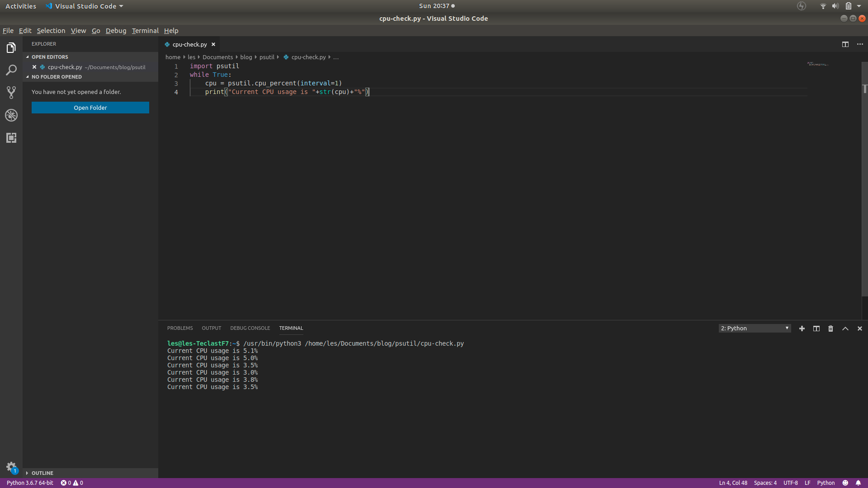Switch to the Debug Console tab

click(x=250, y=328)
